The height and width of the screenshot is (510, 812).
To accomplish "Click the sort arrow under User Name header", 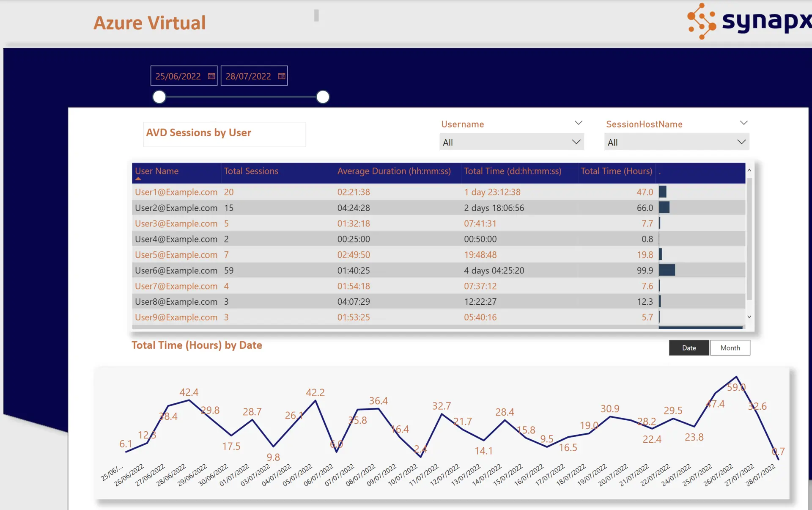I will click(138, 179).
